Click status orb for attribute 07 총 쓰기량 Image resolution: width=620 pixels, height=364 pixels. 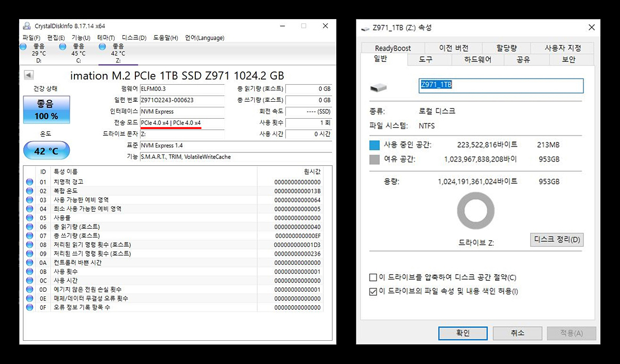29,236
